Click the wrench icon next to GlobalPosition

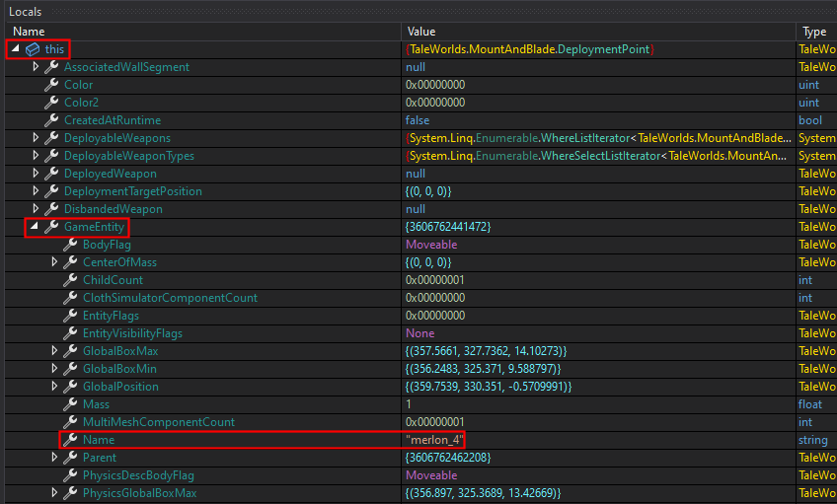70,386
